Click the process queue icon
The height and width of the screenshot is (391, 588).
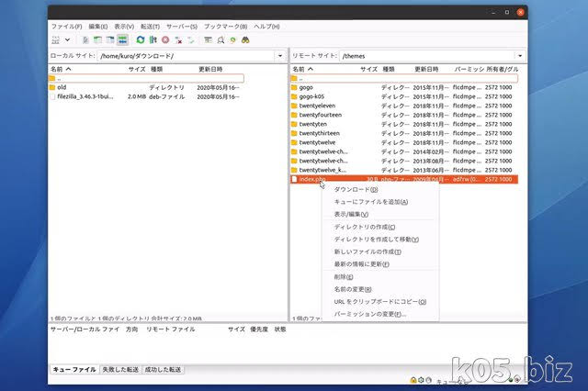[153, 39]
